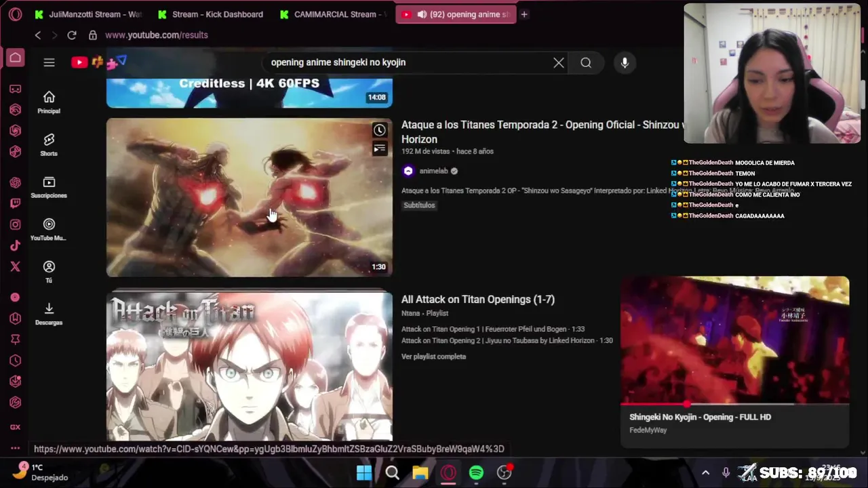Screen dimensions: 868x488
Task: Open File Explorer from the taskbar
Action: (420, 472)
